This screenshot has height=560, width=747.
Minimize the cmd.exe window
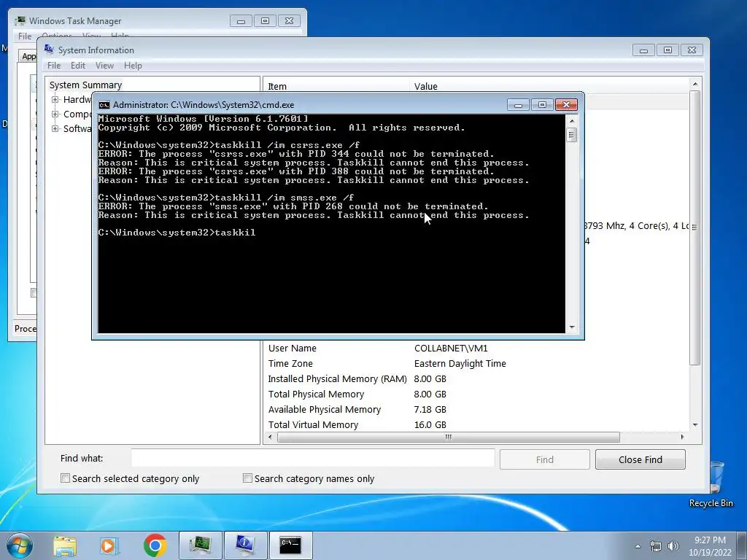[x=519, y=105]
